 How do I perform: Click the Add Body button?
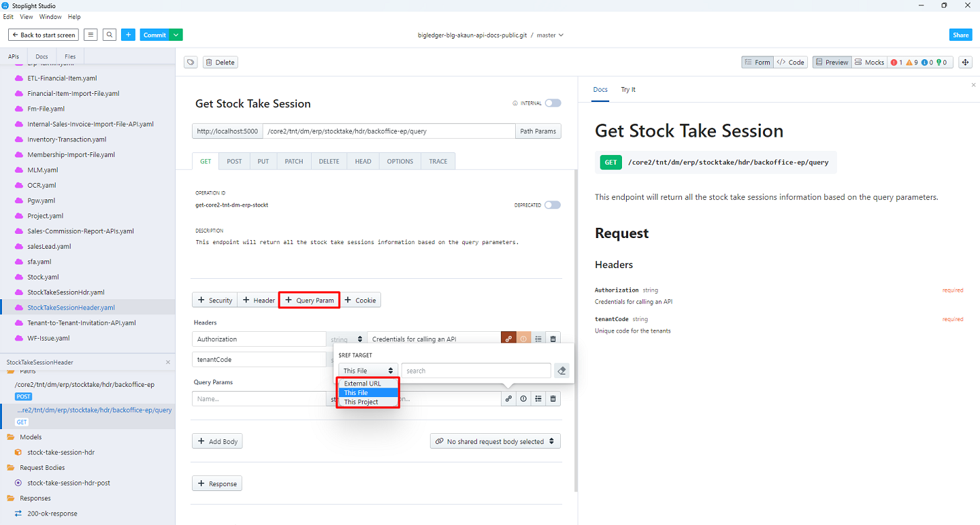coord(217,441)
